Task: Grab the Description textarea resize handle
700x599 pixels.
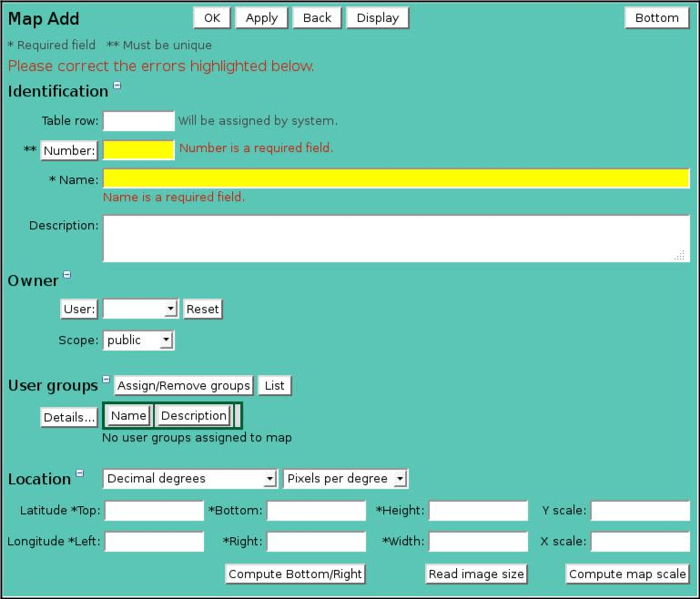Action: tap(679, 257)
